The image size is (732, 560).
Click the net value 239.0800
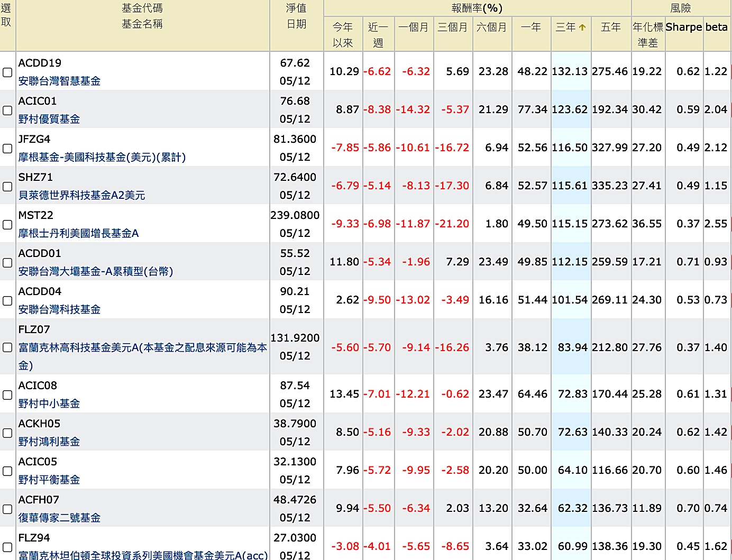295,215
